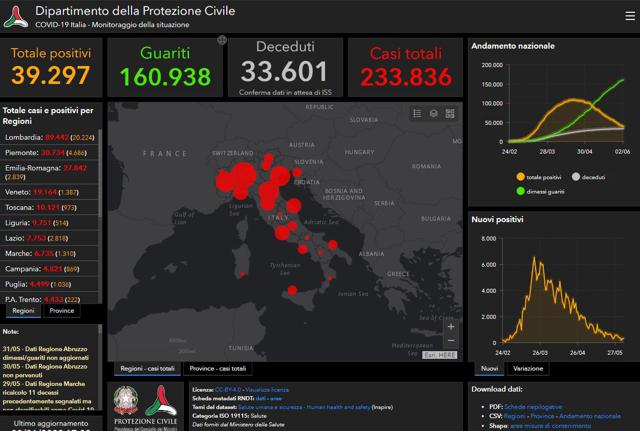Click the bottom Protezione Civile logo
This screenshot has width=640, height=431.
162,400
